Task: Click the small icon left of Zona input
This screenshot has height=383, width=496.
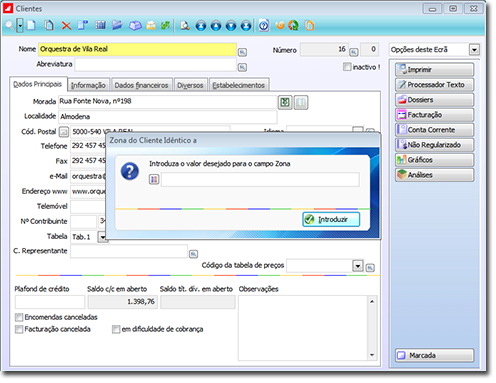Action: tap(154, 179)
